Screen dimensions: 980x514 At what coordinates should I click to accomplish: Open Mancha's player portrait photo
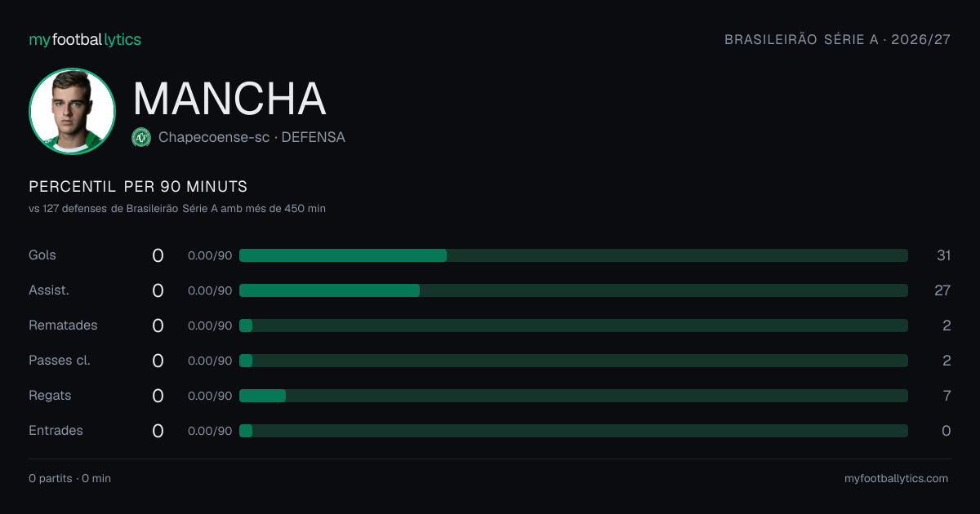72,111
